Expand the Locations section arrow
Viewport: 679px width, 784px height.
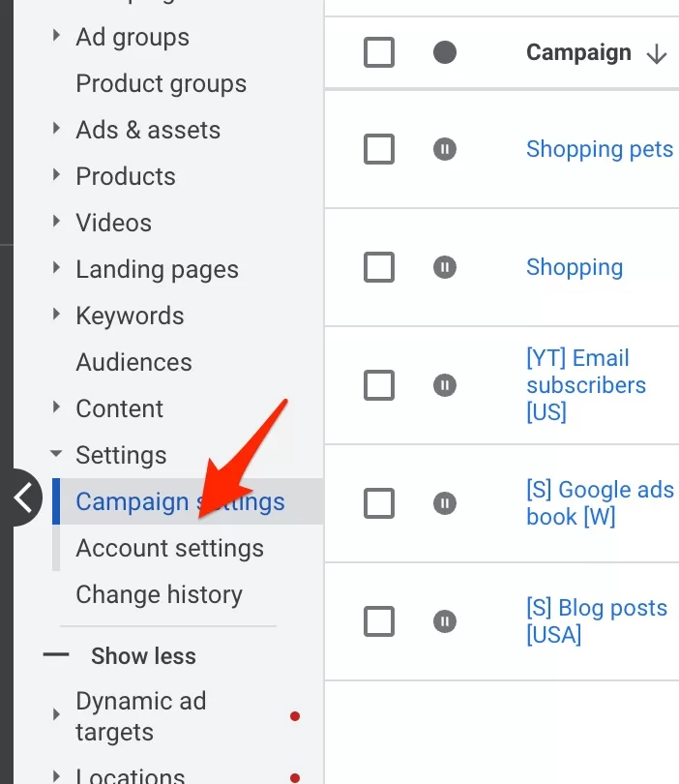[x=56, y=776]
